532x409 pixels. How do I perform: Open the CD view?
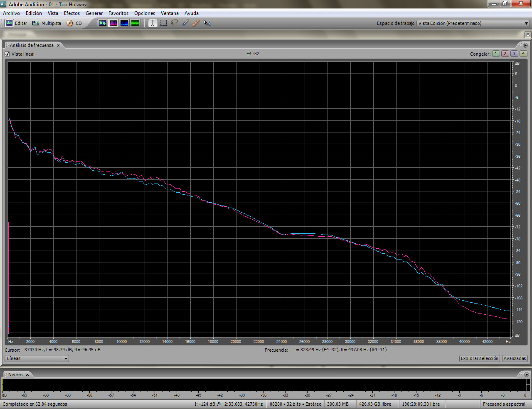point(74,23)
